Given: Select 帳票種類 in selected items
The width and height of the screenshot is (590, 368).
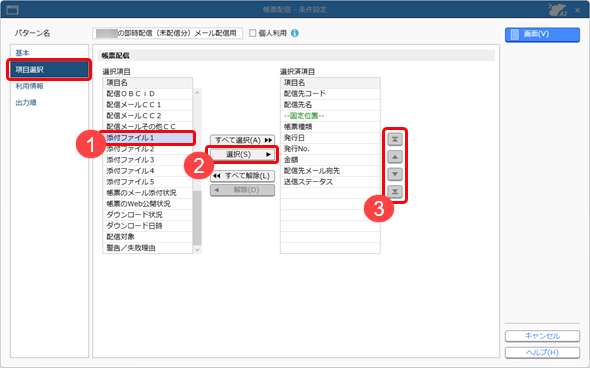Looking at the screenshot, I should tap(330, 126).
